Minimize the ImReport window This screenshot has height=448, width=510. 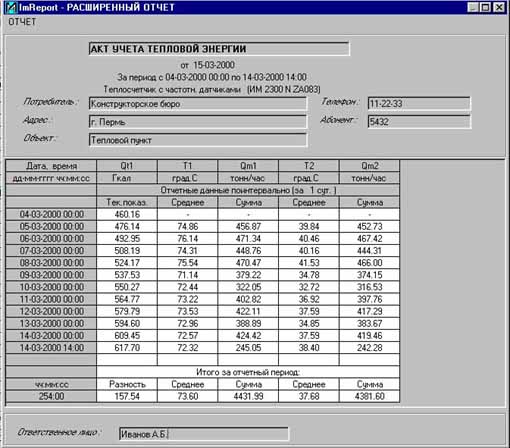point(473,7)
